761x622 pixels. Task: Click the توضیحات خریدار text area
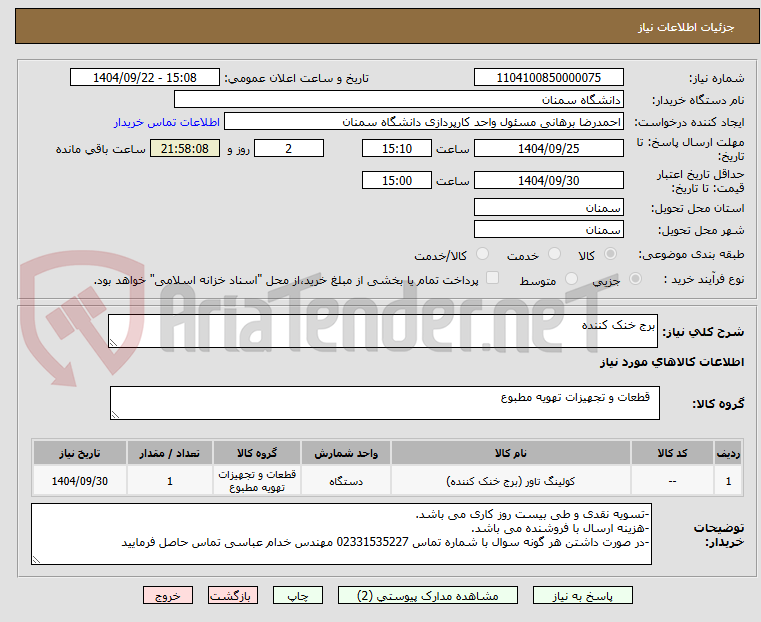(341, 534)
